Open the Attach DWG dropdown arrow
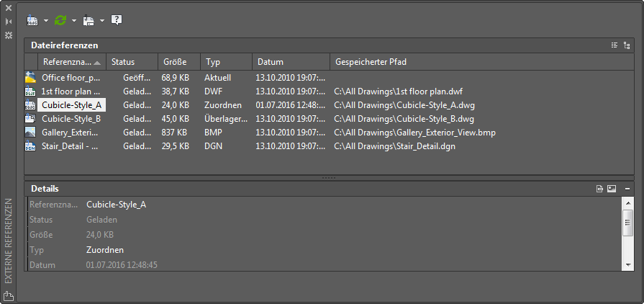Viewport: 644px width, 304px height. coord(46,20)
